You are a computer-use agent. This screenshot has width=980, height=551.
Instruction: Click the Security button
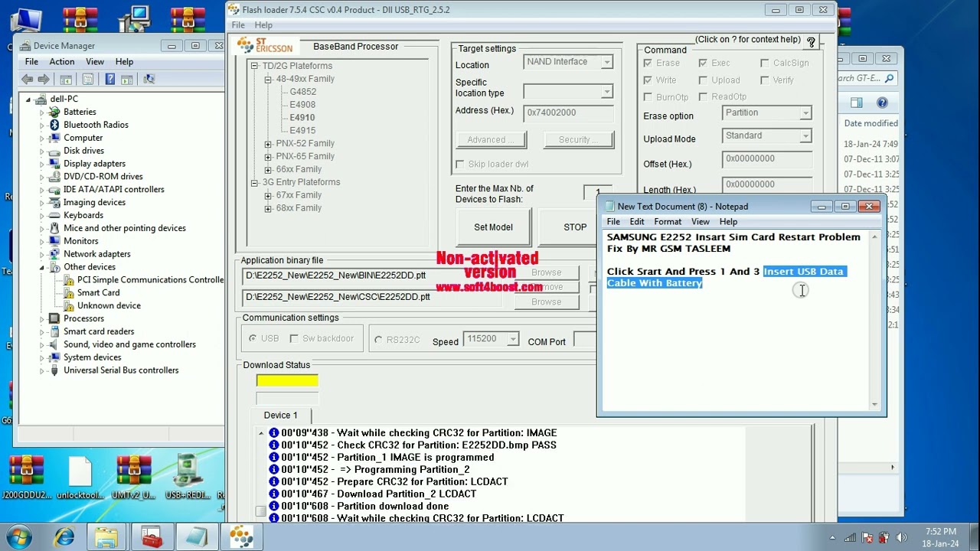579,140
